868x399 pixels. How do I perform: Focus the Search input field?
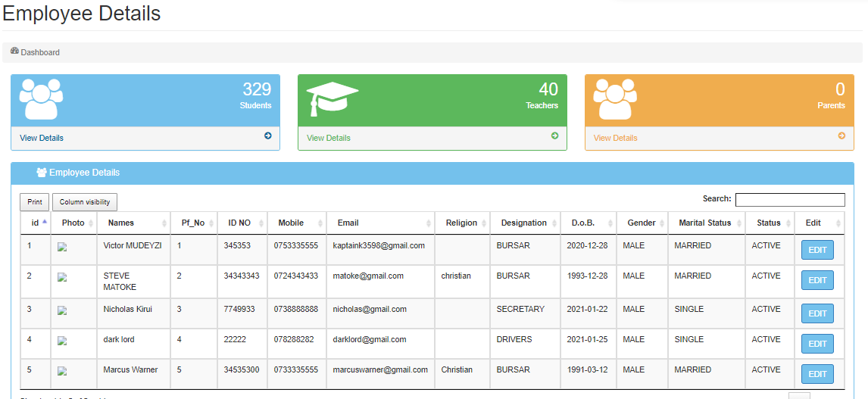click(x=790, y=200)
